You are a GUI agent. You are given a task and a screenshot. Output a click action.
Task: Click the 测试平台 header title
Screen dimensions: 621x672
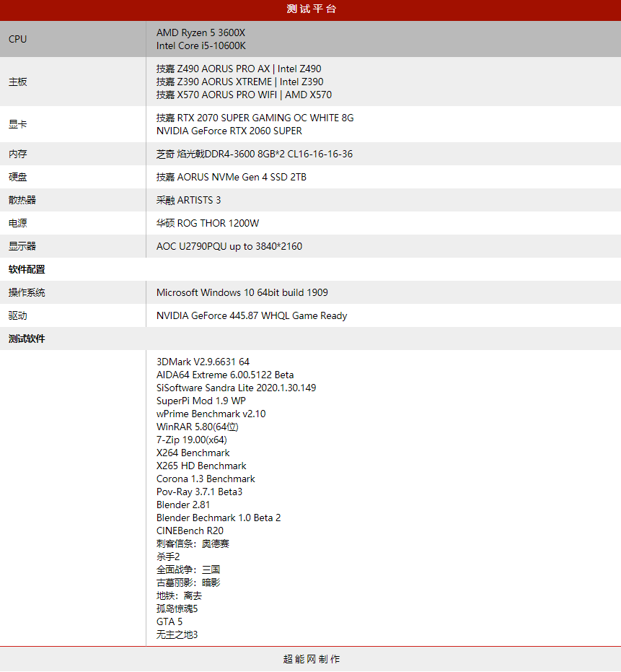(311, 9)
